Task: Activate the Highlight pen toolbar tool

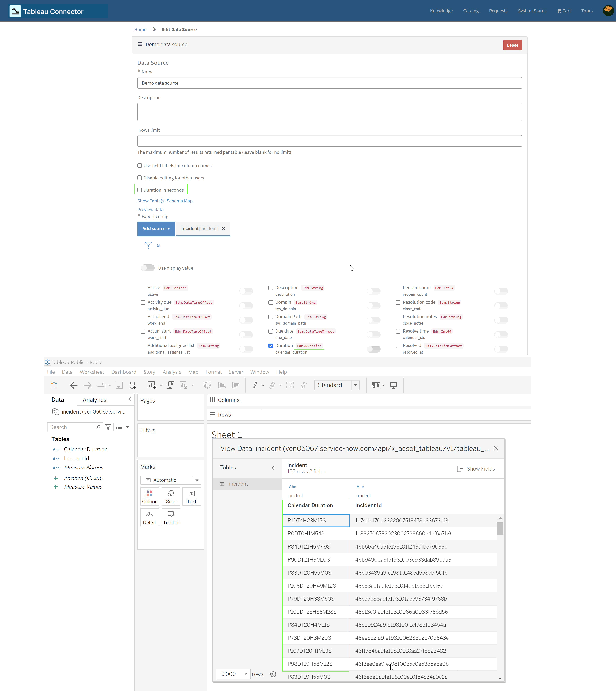Action: tap(256, 385)
